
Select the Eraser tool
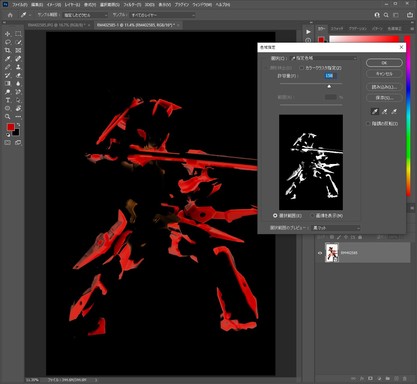click(x=18, y=75)
